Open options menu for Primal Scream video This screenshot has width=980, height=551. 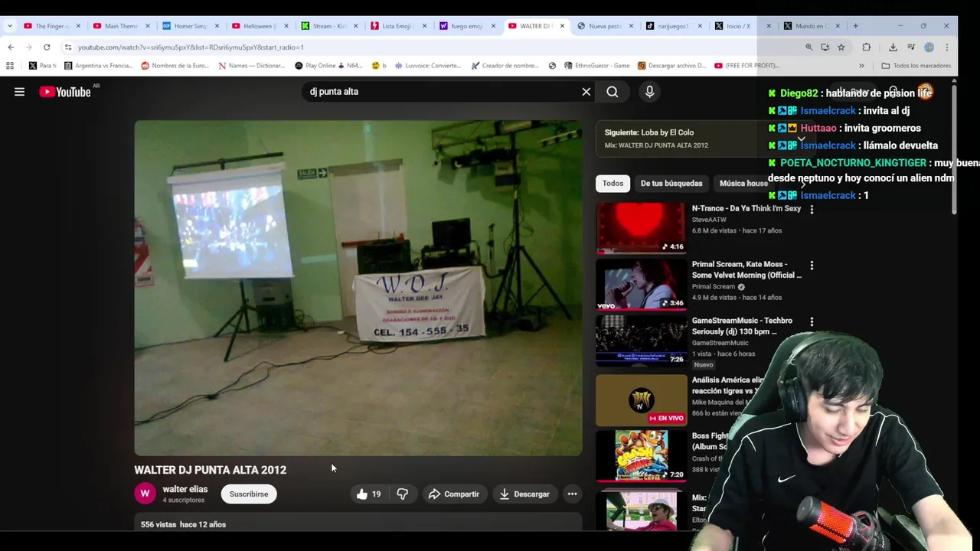pos(812,266)
